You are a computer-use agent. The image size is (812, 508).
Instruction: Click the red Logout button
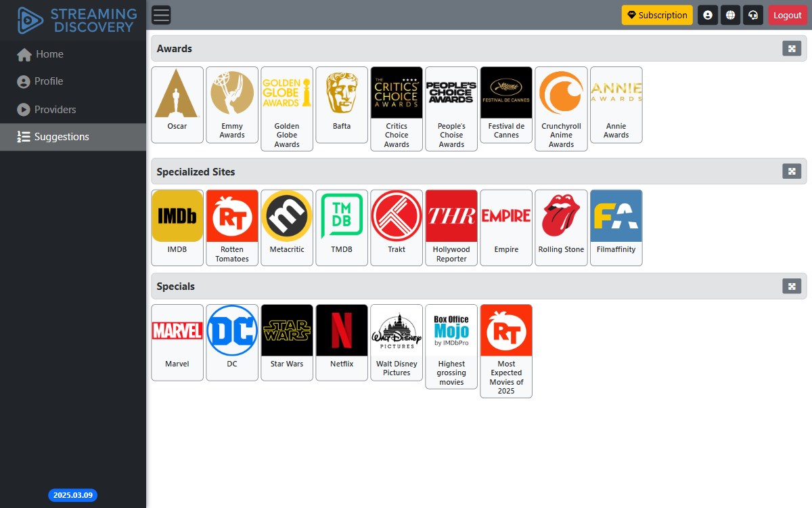click(788, 15)
